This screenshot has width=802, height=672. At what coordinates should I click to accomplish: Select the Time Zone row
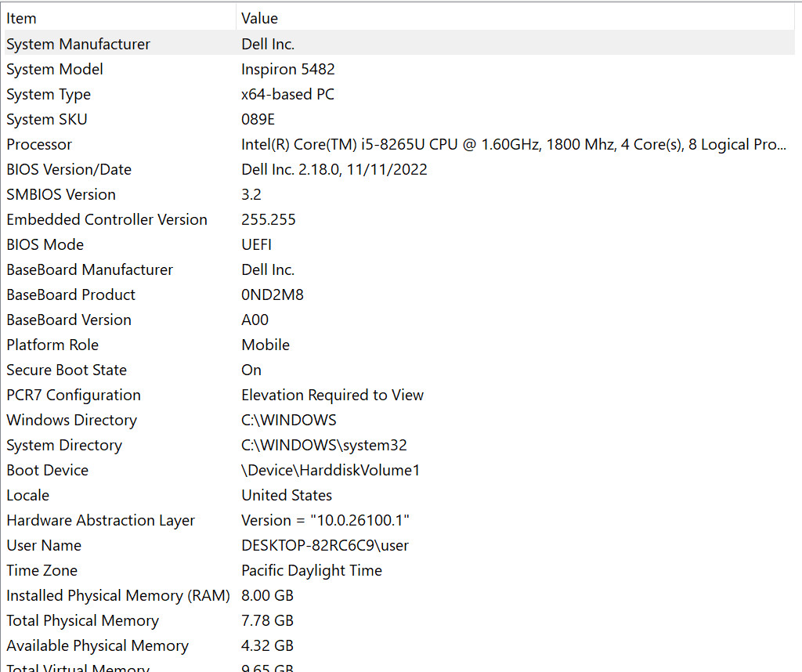(399, 570)
